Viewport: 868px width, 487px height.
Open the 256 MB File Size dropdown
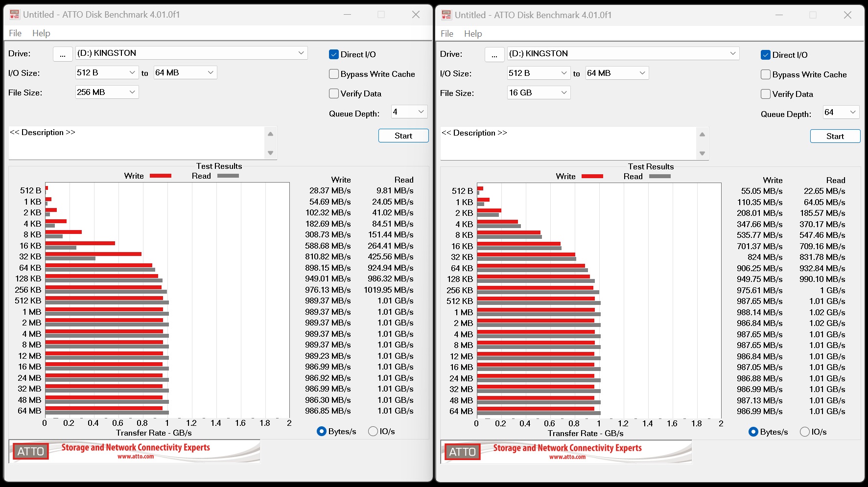[107, 92]
